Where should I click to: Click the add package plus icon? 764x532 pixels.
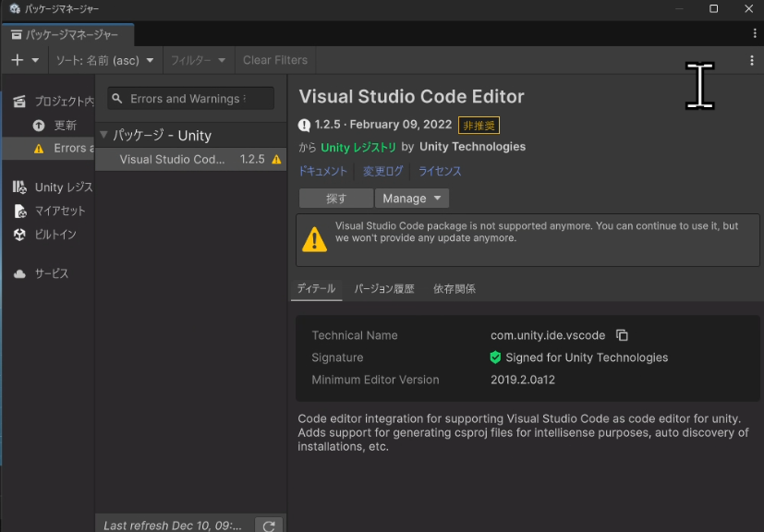pyautogui.click(x=17, y=59)
